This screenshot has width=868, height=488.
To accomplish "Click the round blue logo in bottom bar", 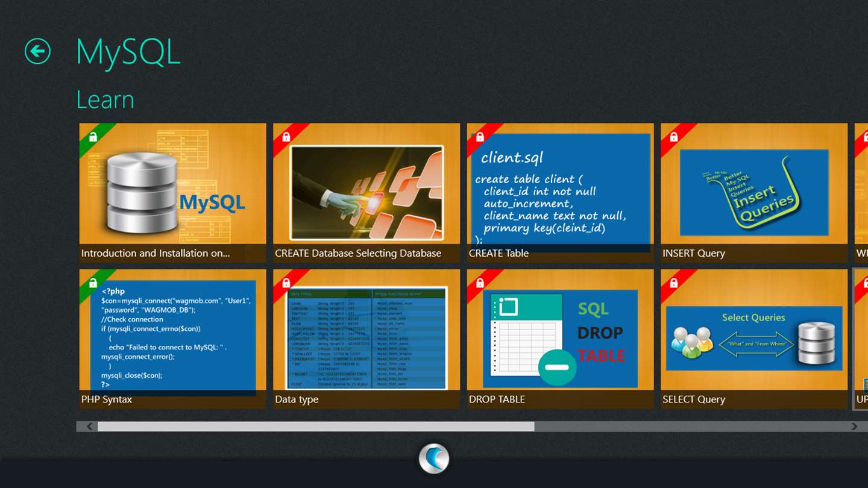I will coord(434,458).
